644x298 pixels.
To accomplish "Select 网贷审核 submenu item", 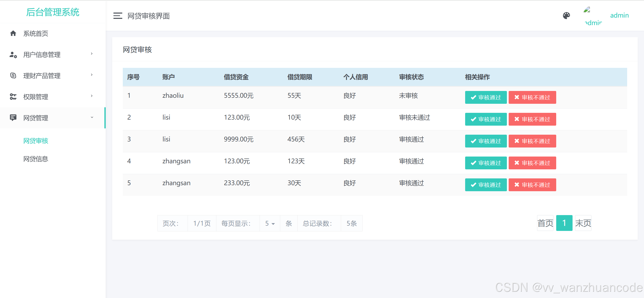I will point(36,141).
